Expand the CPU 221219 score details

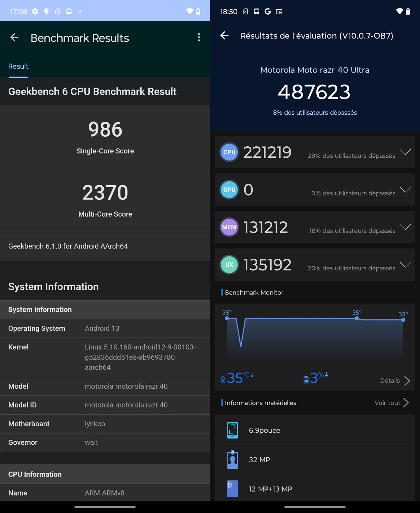(x=405, y=152)
